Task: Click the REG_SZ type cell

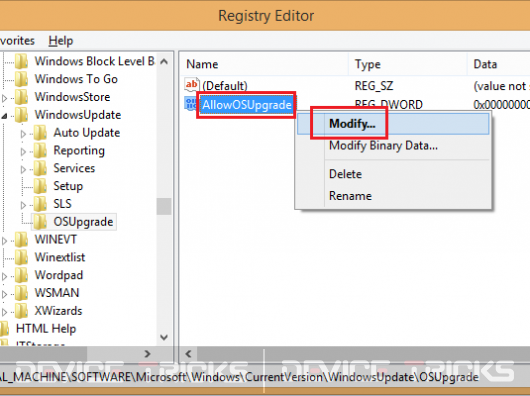Action: coord(374,86)
